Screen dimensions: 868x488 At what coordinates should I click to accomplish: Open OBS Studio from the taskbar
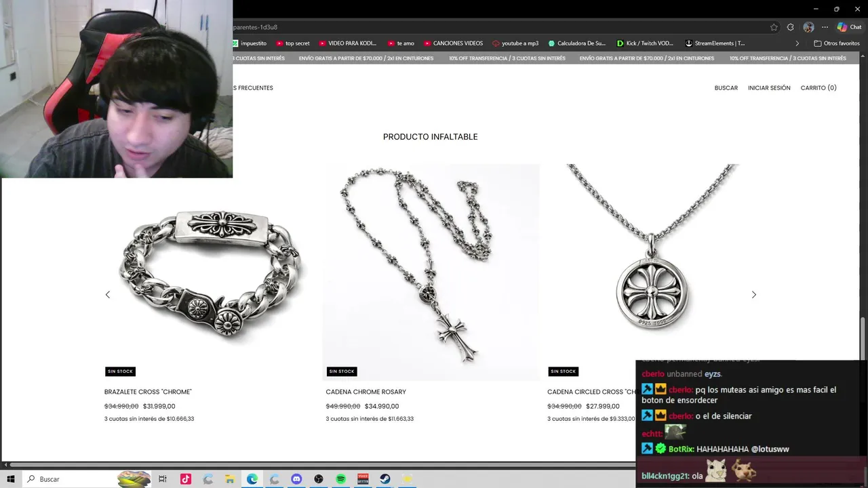pos(319,479)
